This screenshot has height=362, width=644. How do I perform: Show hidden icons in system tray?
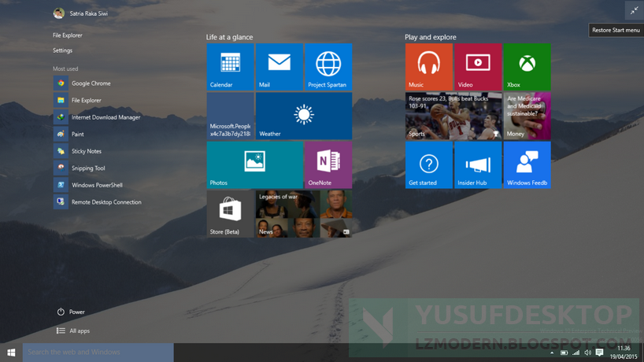click(552, 353)
